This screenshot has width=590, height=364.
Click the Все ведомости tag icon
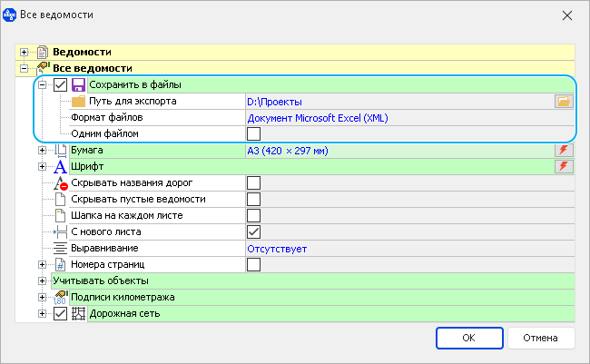[x=44, y=68]
